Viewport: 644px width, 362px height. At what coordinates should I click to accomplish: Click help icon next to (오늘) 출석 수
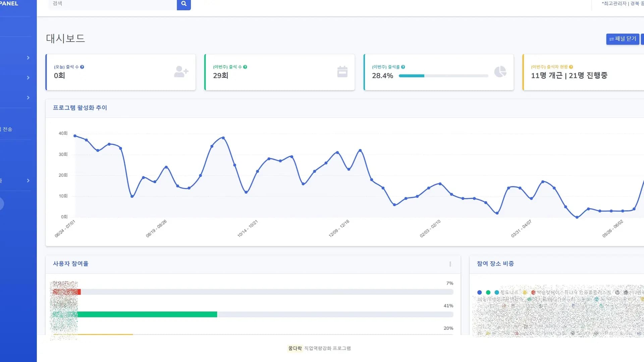click(x=82, y=67)
